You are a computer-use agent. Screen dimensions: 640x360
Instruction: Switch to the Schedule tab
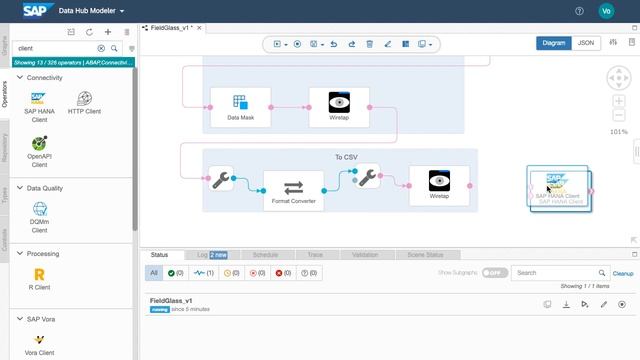(x=265, y=255)
